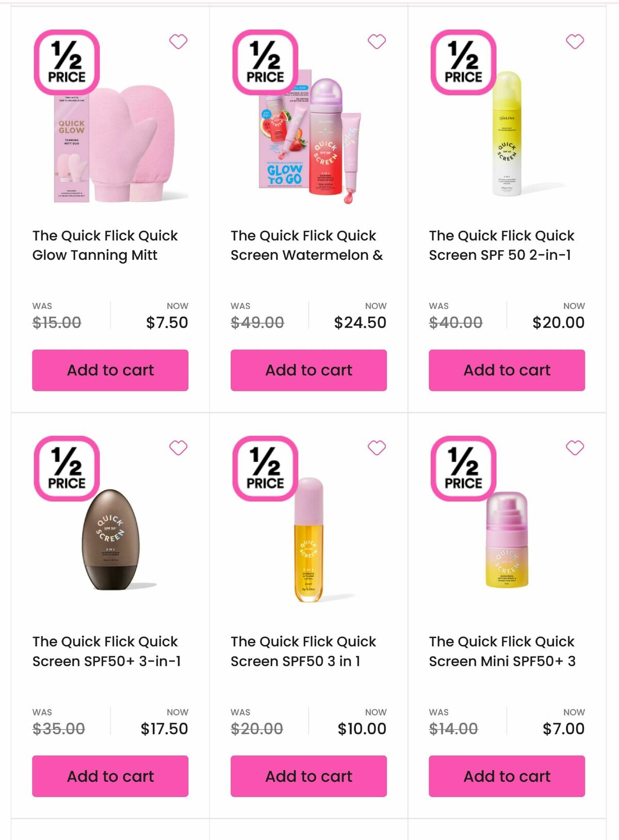Viewport: 619px width, 840px height.
Task: Add the Tanning Mitt to cart
Action: point(110,370)
